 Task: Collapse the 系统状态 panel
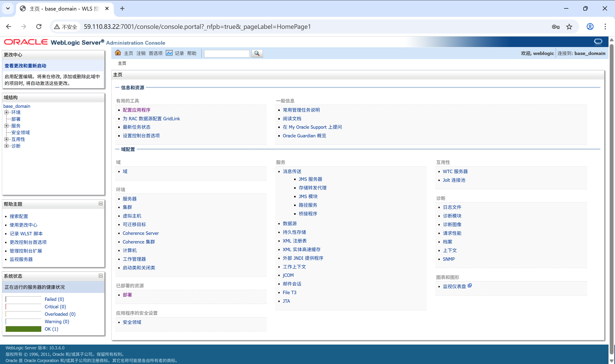click(101, 276)
